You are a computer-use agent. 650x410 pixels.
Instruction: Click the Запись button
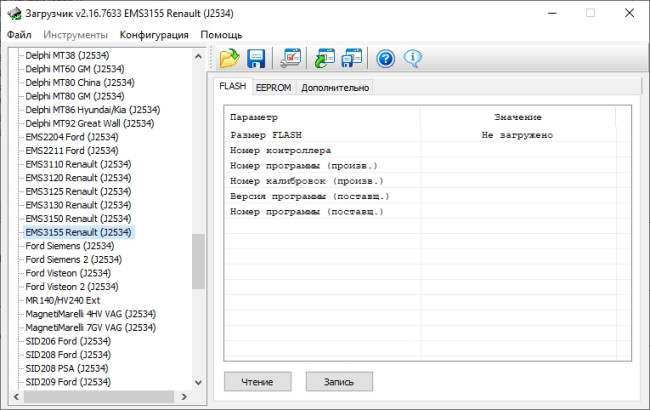coord(339,381)
